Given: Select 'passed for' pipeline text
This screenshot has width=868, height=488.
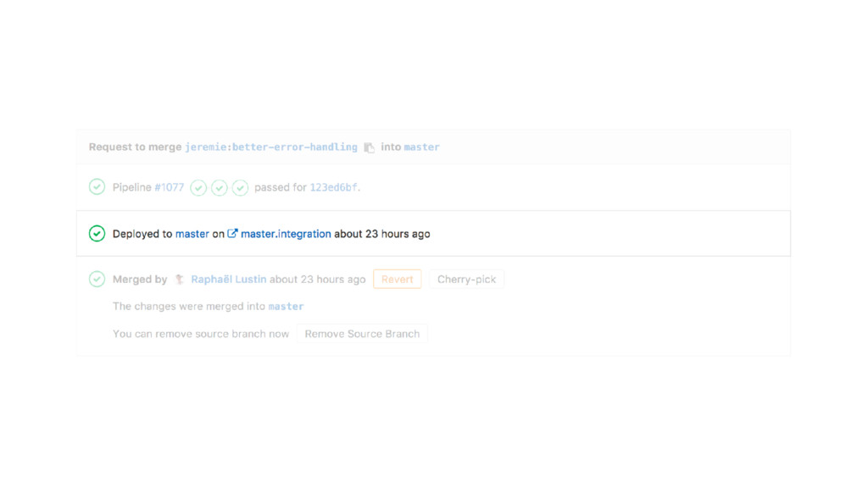Looking at the screenshot, I should coord(280,187).
